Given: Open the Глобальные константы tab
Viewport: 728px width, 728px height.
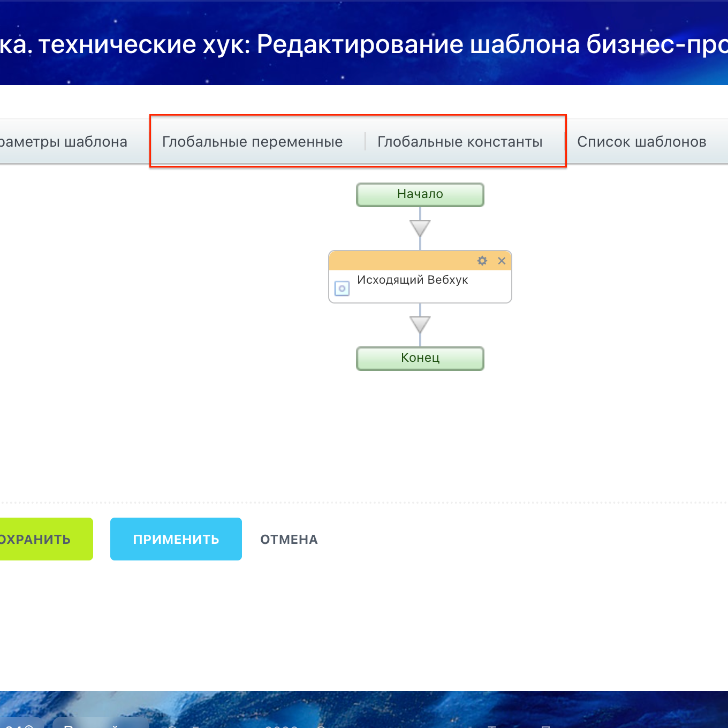Looking at the screenshot, I should pos(460,141).
